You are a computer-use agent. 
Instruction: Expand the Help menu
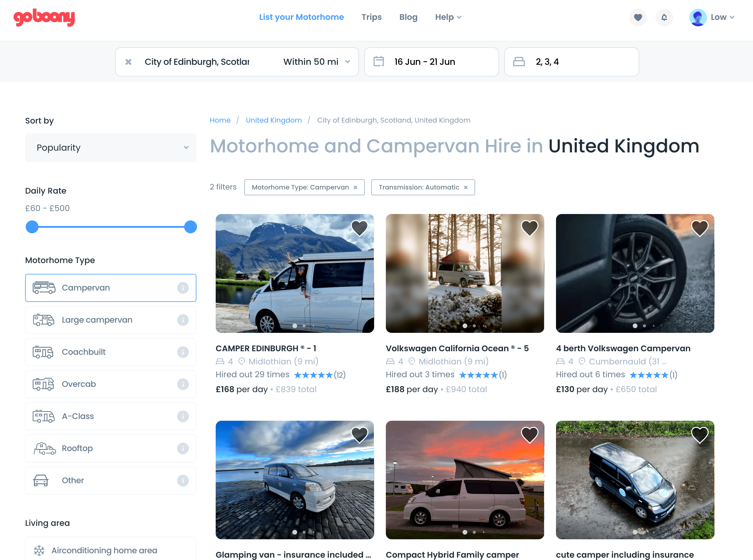448,17
